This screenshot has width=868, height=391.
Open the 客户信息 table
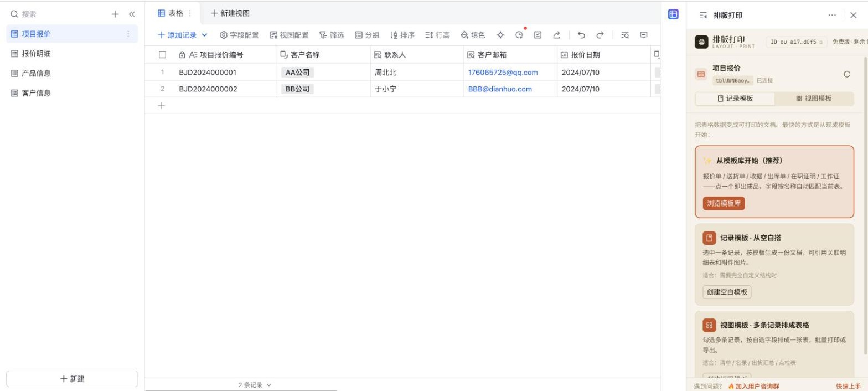point(72,93)
